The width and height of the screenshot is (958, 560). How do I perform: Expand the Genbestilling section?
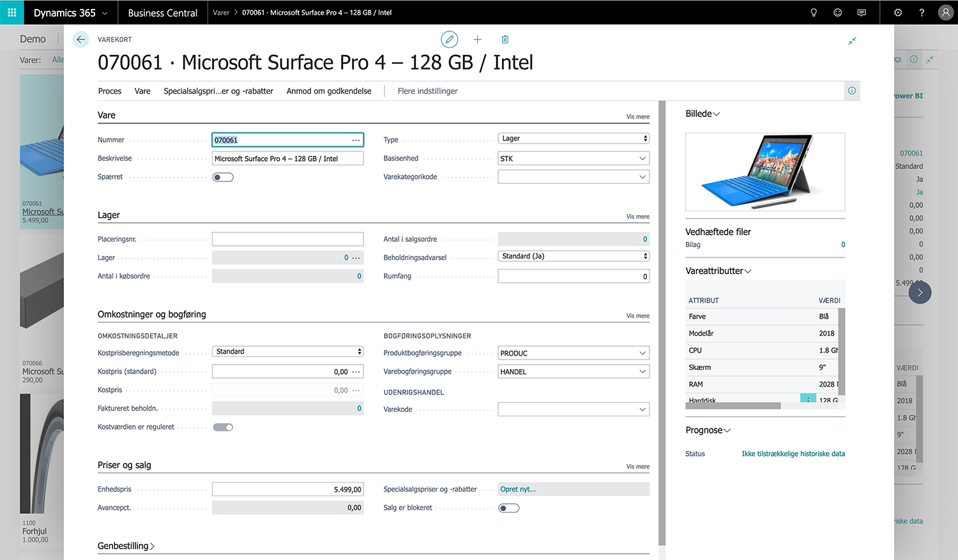(x=126, y=546)
